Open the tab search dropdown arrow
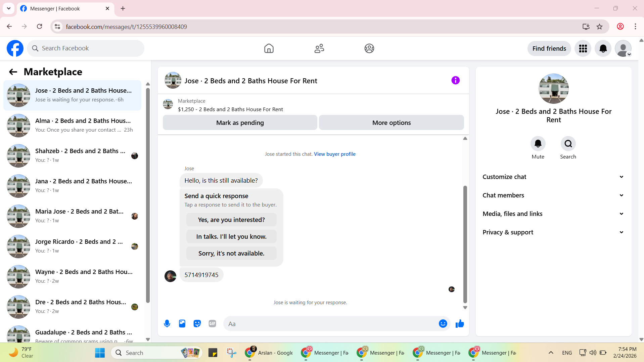644x362 pixels. 9,8
